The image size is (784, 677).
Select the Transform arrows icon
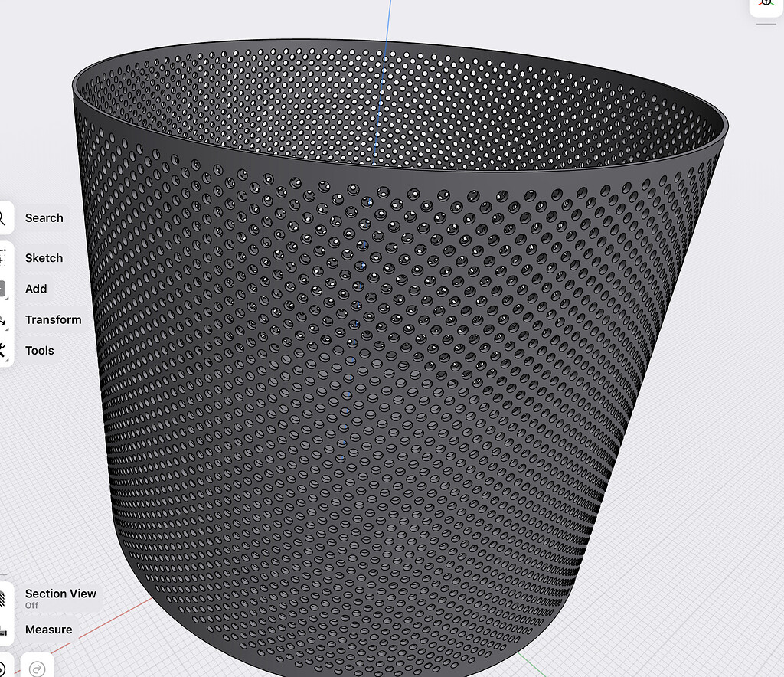click(3, 319)
